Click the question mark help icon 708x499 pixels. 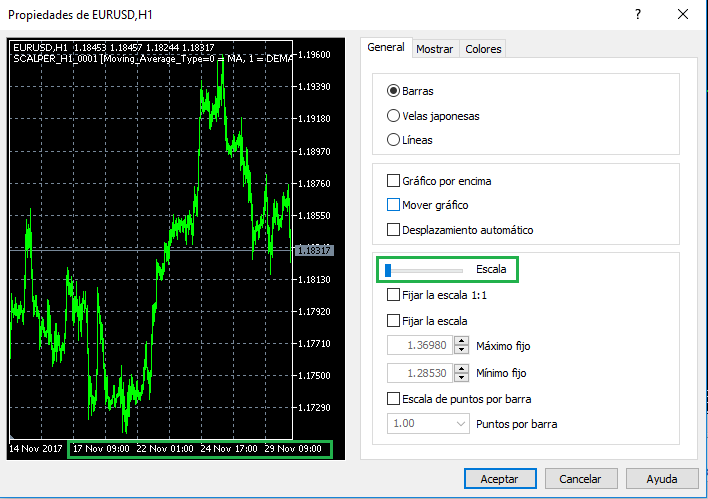pos(638,14)
